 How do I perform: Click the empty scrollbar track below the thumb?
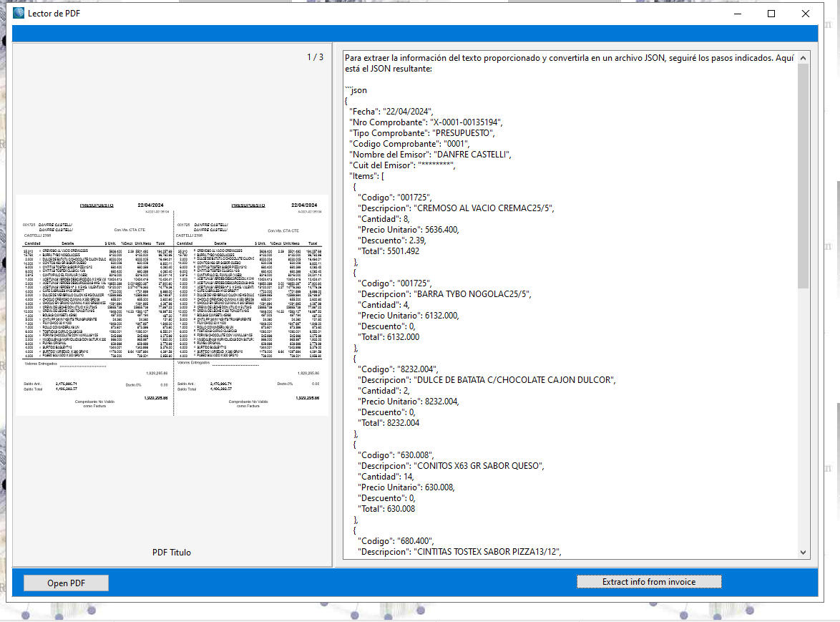pos(804,415)
